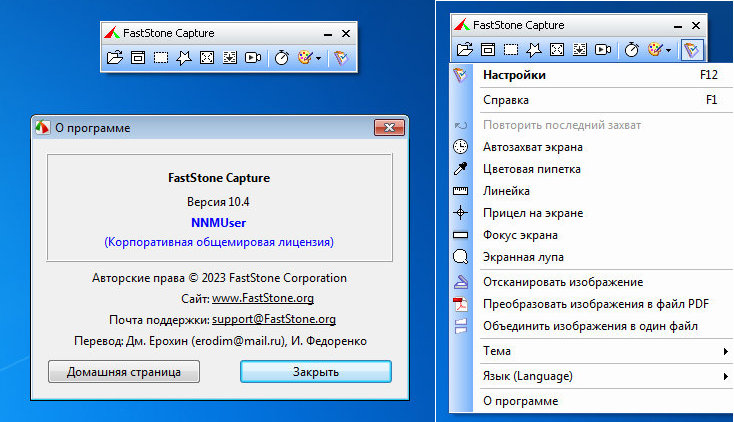This screenshot has width=734, height=422.
Task: Click Преобразовать изображения в файл PDF
Action: coord(596,304)
